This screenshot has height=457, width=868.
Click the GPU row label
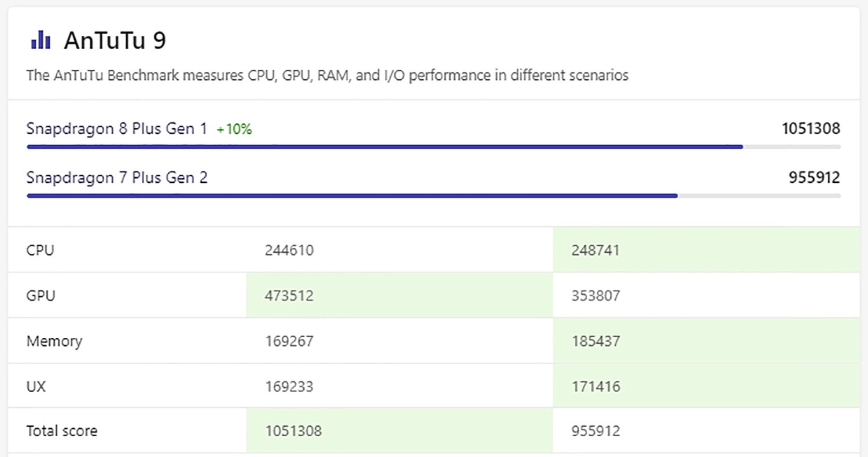pos(41,296)
